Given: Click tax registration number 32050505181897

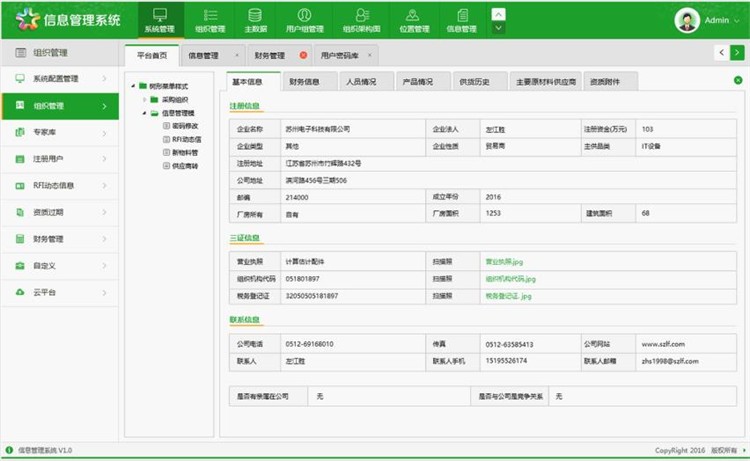Looking at the screenshot, I should pyautogui.click(x=312, y=296).
